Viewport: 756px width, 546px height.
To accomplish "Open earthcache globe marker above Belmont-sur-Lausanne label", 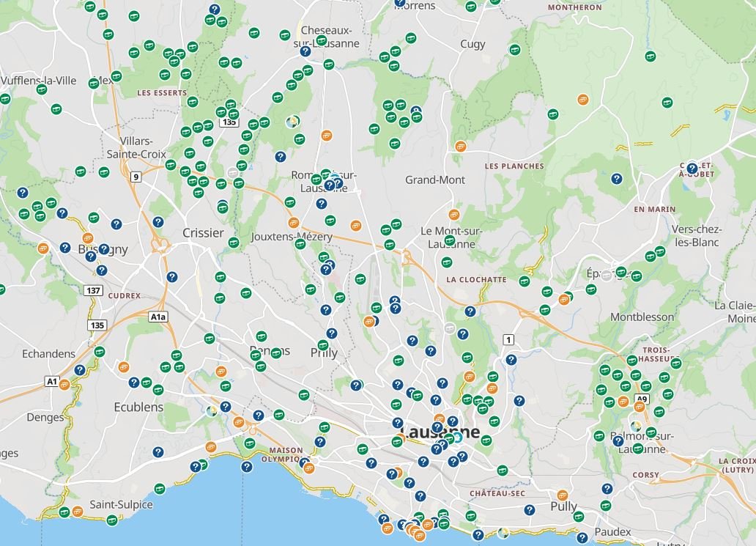I will coord(636,426).
